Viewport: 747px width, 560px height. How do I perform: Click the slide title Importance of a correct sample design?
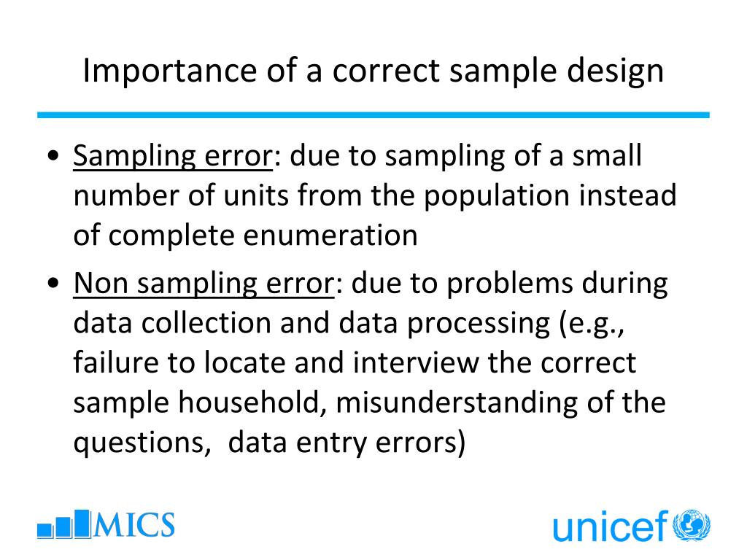click(x=373, y=71)
